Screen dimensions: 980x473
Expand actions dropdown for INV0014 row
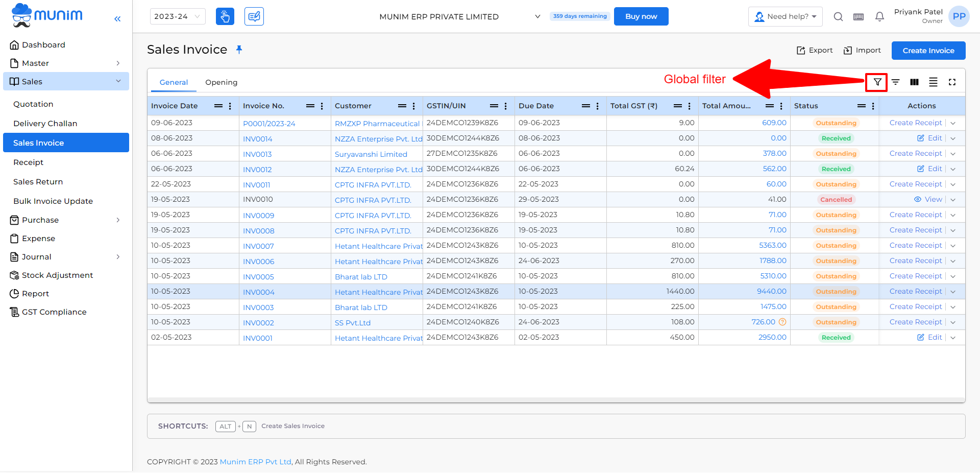(x=953, y=138)
